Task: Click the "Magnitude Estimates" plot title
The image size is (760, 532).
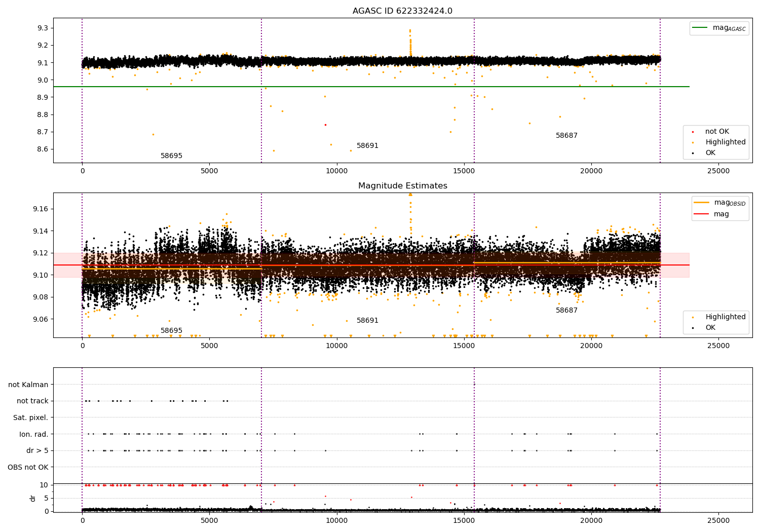Action: (402, 186)
